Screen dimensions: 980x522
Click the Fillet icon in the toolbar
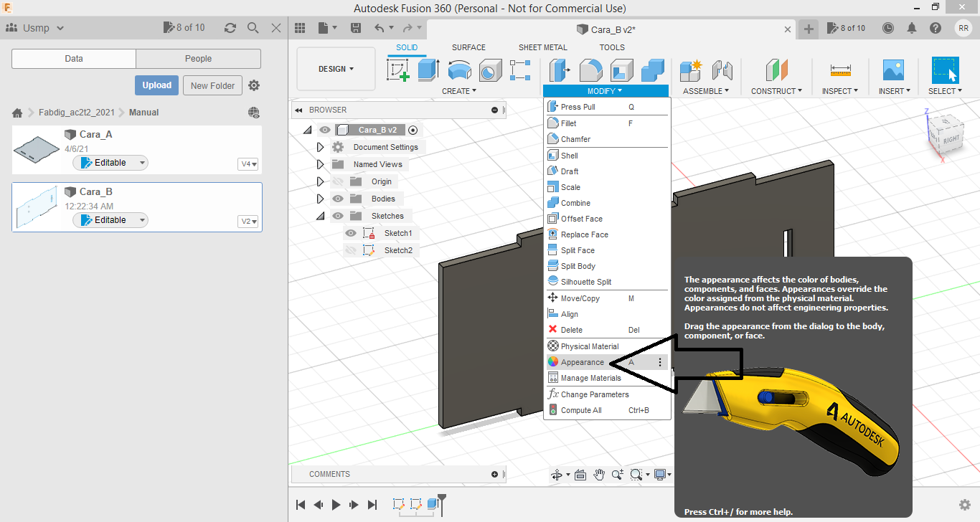590,70
